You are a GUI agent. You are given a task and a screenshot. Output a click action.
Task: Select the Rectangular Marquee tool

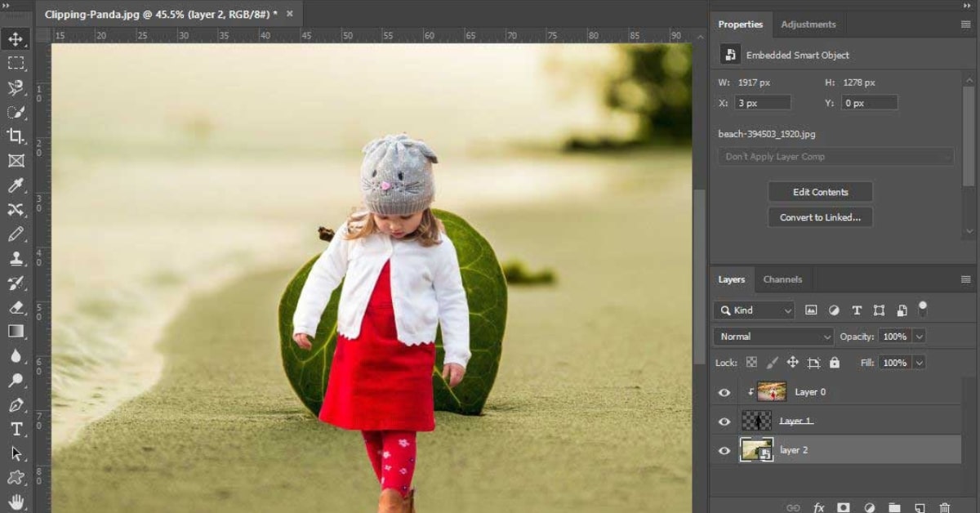coord(16,63)
